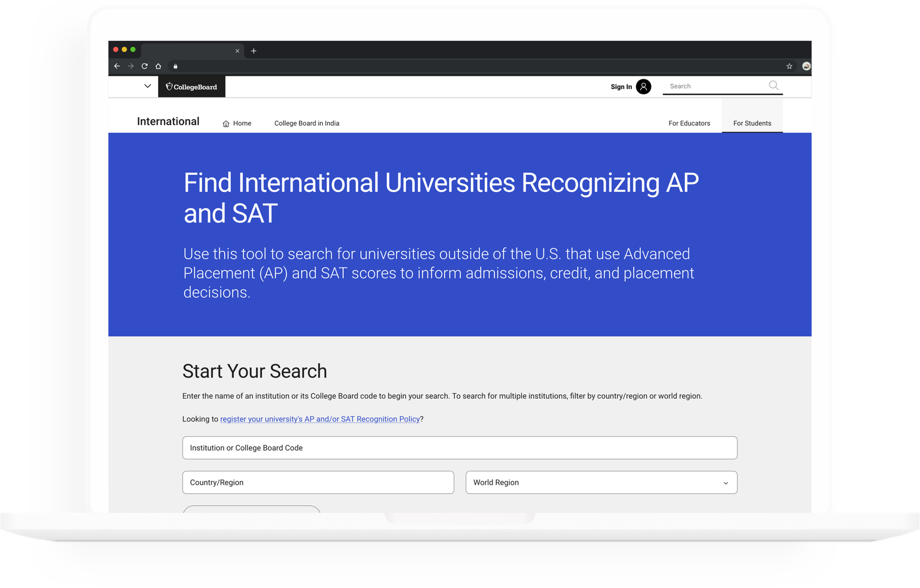Click the CollegeBoard logo
Screen dimensions: 920x588
[x=191, y=87]
